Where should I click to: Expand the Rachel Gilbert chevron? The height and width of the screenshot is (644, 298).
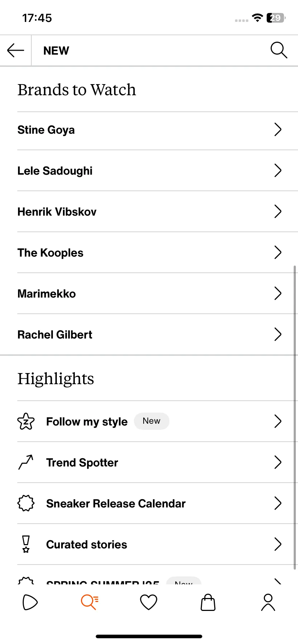click(x=278, y=334)
